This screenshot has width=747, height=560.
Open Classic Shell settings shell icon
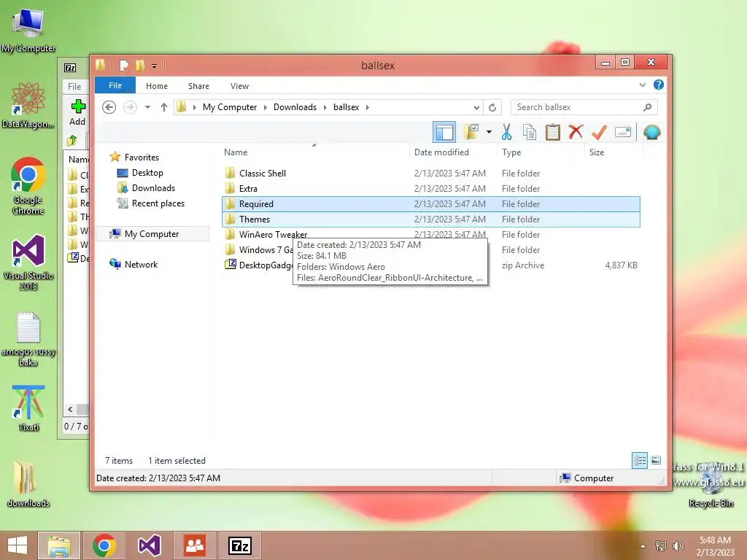pos(651,132)
